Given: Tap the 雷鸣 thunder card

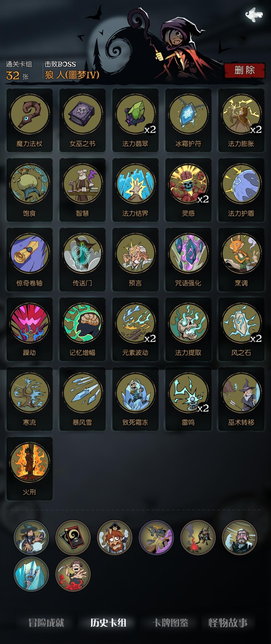Looking at the screenshot, I should (188, 399).
